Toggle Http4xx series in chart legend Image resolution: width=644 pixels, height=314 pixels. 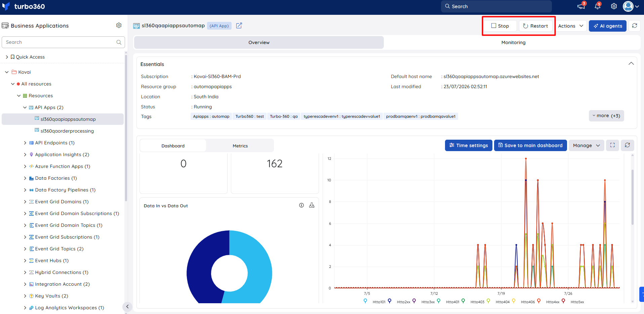[549, 302]
